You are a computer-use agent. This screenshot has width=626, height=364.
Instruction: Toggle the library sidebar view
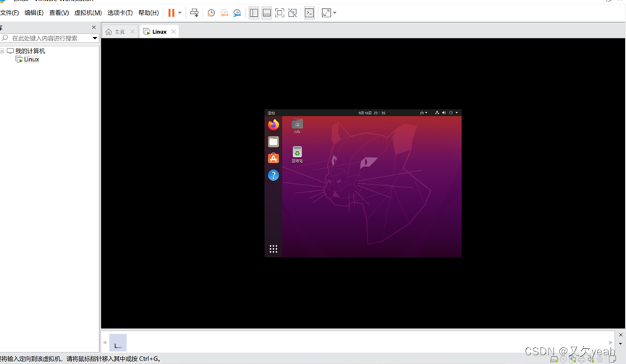[254, 13]
